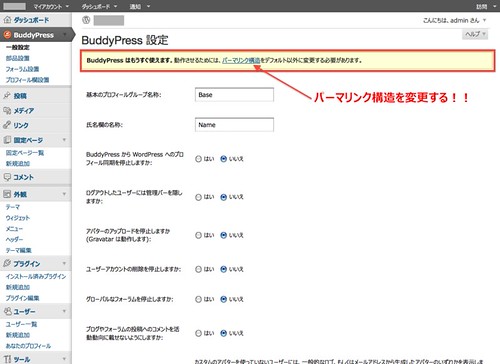This screenshot has height=364, width=500.
Task: Click the chain icon beside リンク
Action: [7, 125]
